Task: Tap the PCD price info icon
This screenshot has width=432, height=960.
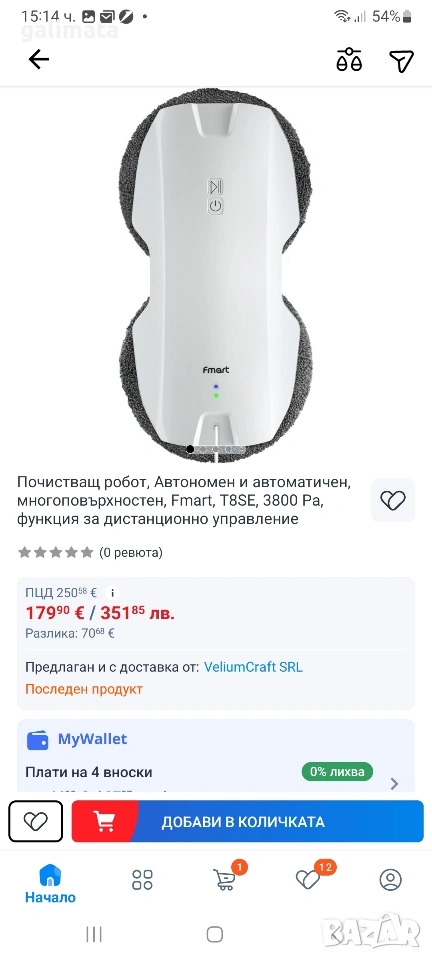Action: pyautogui.click(x=111, y=593)
